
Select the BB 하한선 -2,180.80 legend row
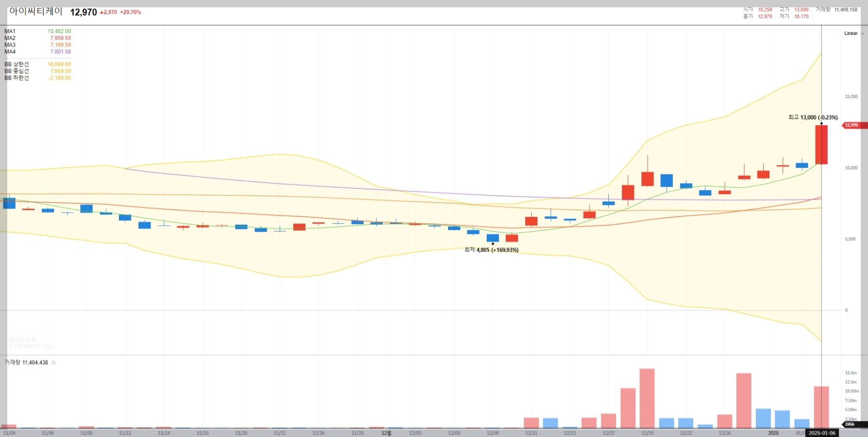point(37,78)
